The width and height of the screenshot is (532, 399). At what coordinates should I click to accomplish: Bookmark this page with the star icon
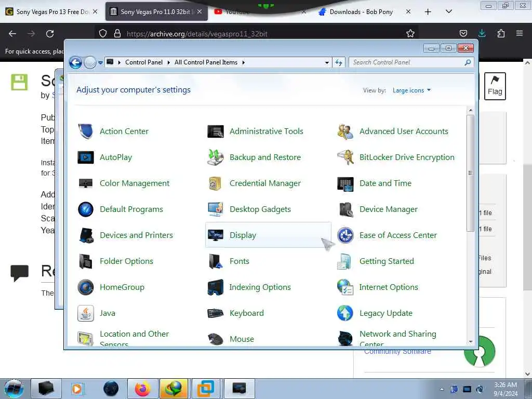(410, 34)
